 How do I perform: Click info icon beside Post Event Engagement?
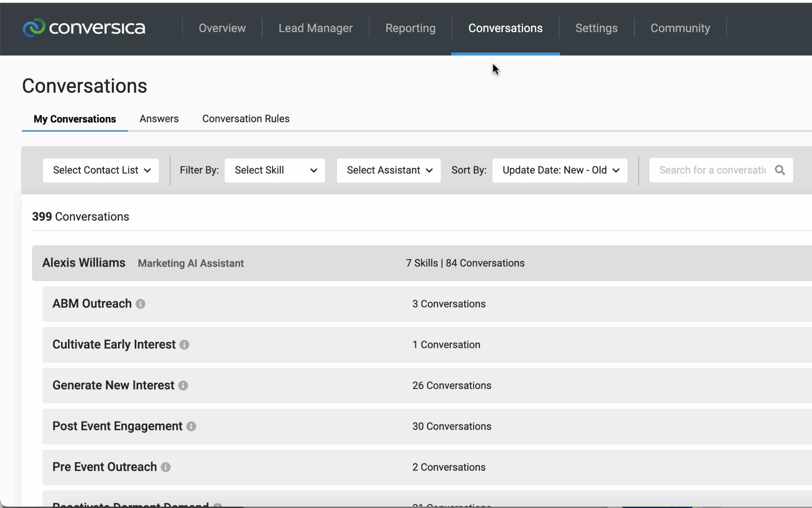point(191,427)
